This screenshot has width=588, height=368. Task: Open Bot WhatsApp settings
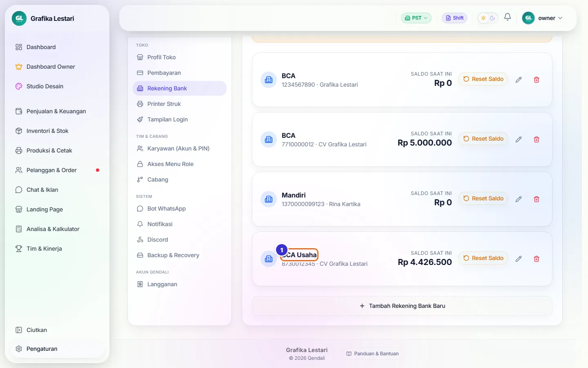click(x=180, y=209)
